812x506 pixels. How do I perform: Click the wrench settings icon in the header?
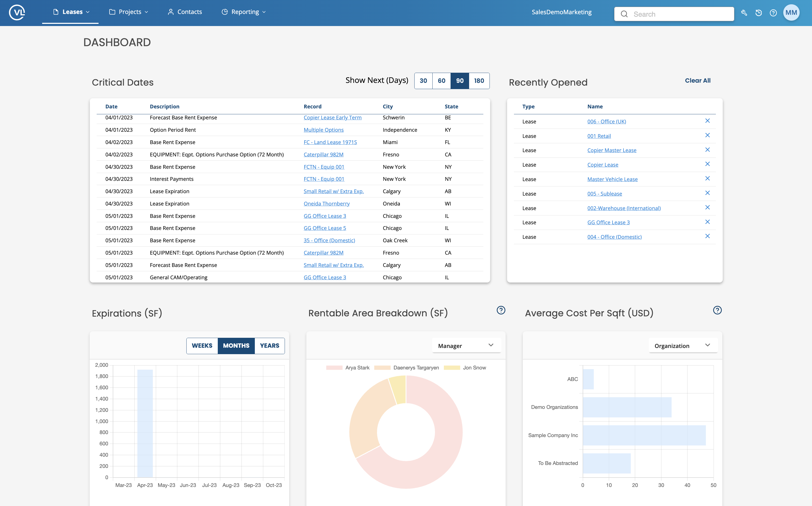(x=744, y=13)
